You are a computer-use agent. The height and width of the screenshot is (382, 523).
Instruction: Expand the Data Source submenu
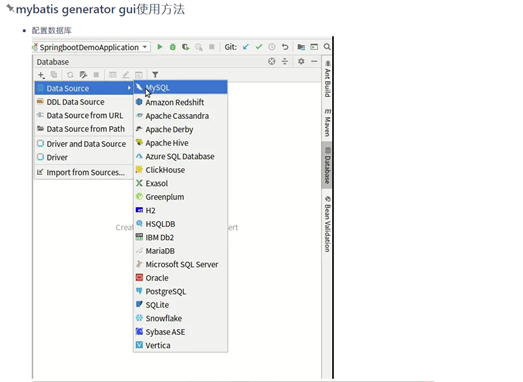pyautogui.click(x=84, y=88)
